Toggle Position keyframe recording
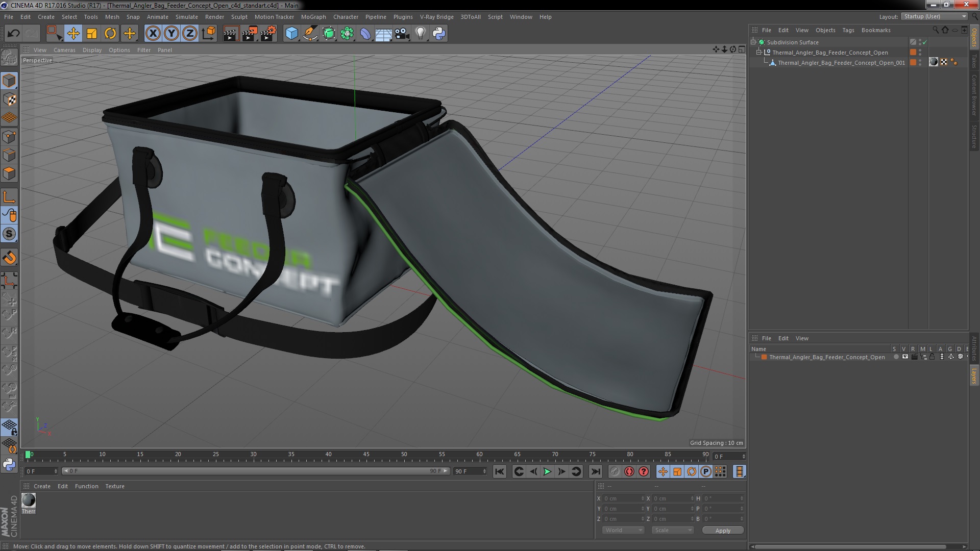Screen dimensions: 980x551 663,472
